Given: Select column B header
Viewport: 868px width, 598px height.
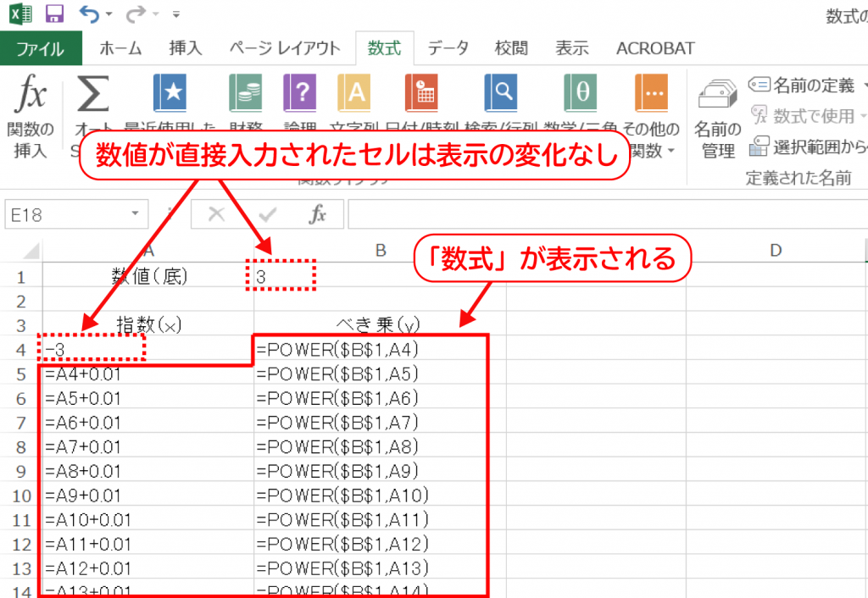Looking at the screenshot, I should coord(381,251).
